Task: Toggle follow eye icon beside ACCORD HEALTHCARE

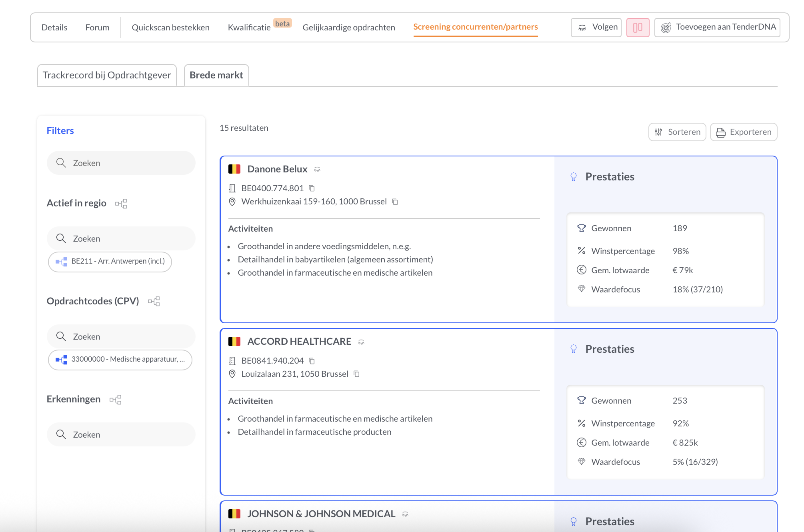Action: 360,342
